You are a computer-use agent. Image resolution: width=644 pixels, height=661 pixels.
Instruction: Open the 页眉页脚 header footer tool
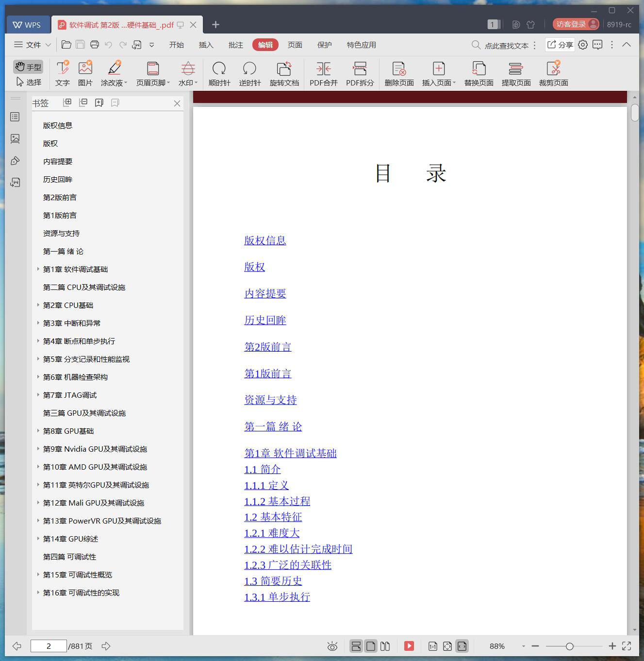tap(153, 73)
